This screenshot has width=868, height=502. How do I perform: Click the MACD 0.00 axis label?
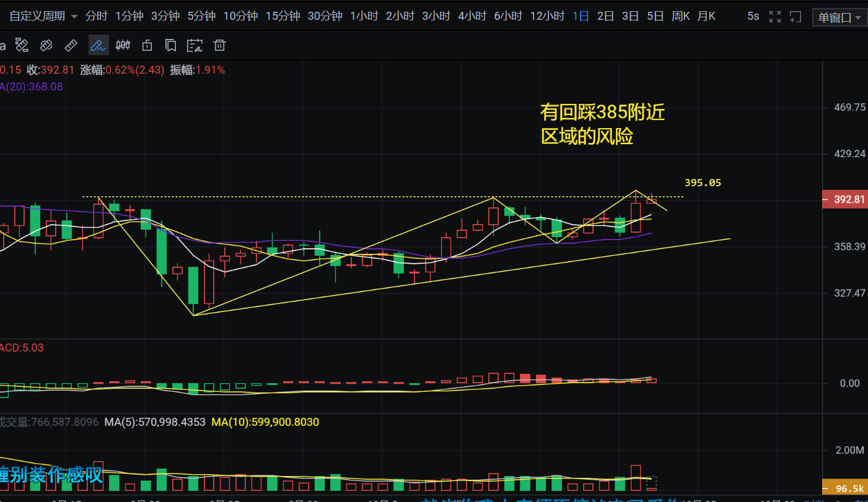coord(849,383)
